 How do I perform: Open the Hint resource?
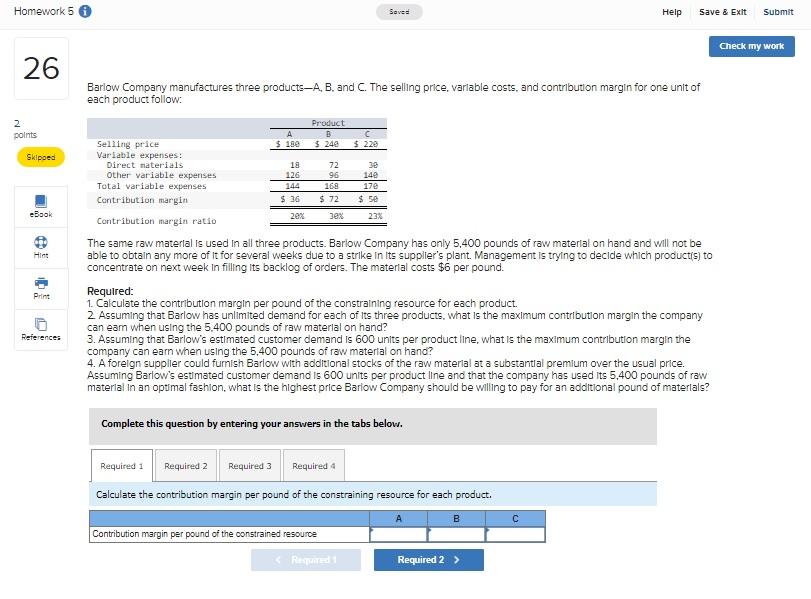tap(41, 247)
